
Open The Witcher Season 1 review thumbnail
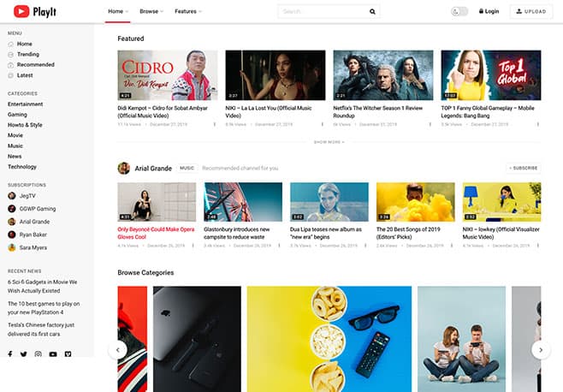tap(382, 75)
